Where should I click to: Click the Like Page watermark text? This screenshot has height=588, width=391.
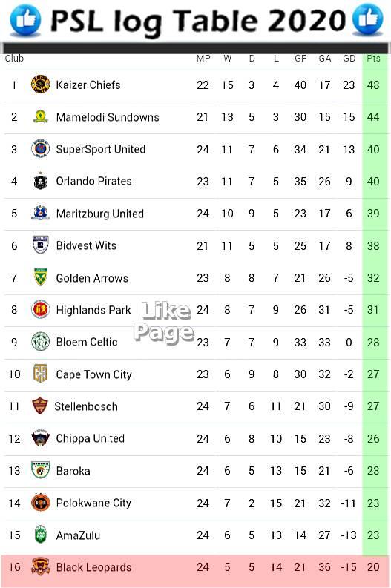(x=164, y=323)
